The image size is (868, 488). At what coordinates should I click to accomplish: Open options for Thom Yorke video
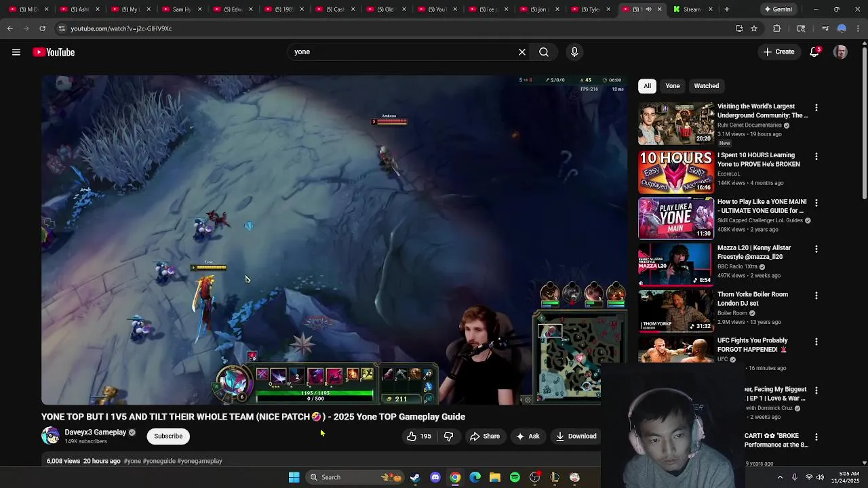click(x=816, y=296)
